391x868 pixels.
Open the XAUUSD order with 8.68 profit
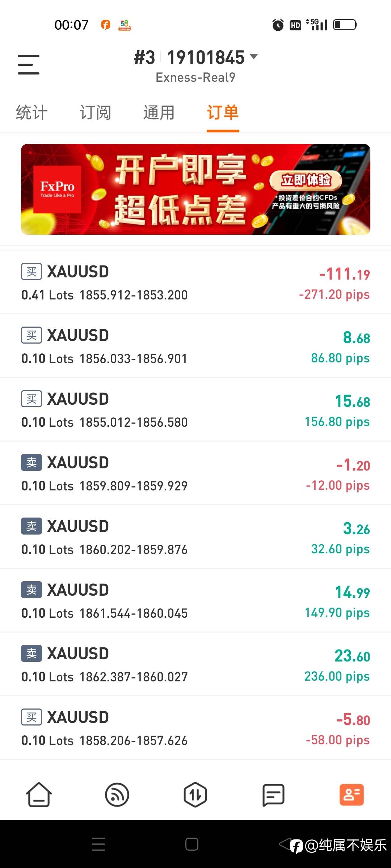tap(195, 346)
